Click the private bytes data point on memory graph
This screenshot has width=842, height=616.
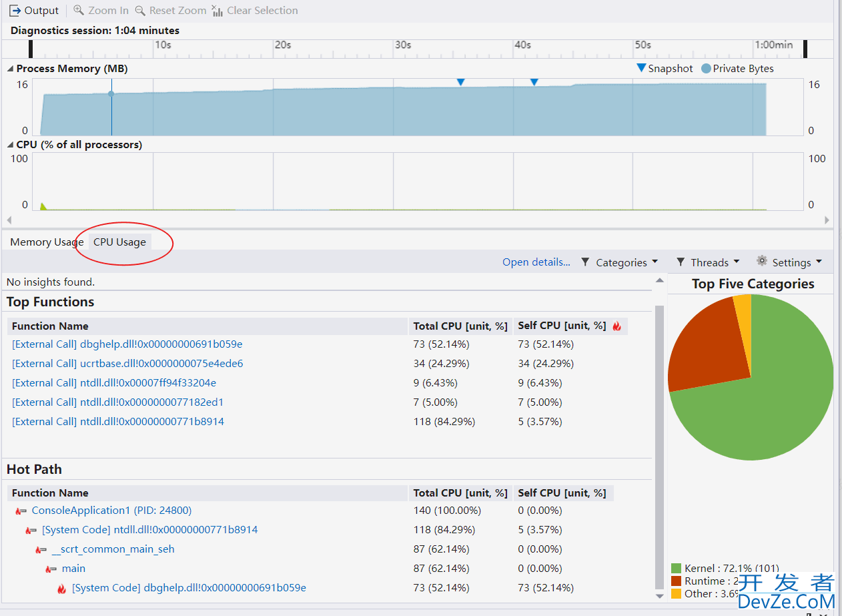click(111, 94)
